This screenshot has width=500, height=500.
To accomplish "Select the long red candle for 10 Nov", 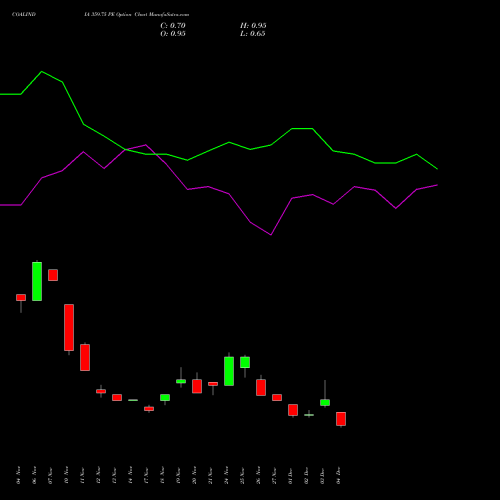I will coord(69,327).
